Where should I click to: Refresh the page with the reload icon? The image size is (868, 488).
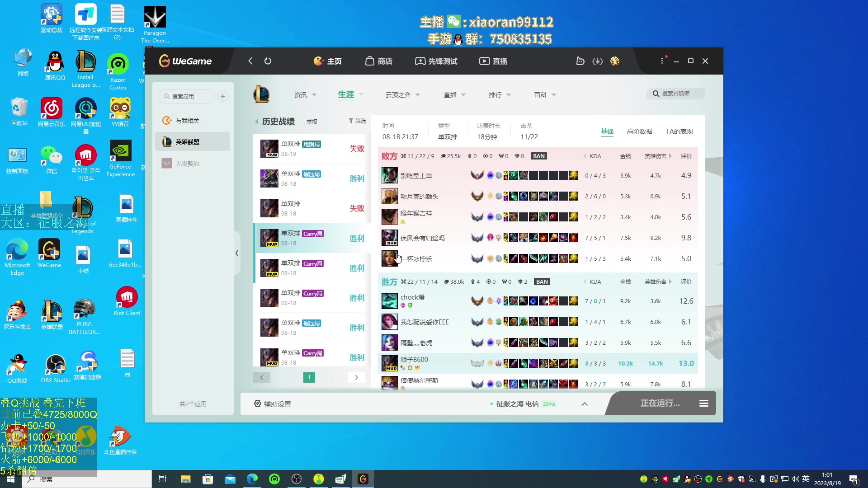(268, 61)
